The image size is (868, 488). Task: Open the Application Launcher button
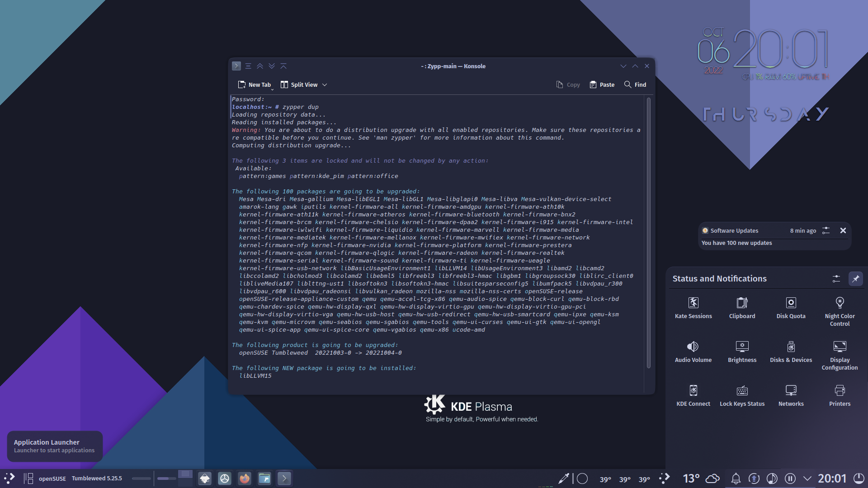coord(9,478)
